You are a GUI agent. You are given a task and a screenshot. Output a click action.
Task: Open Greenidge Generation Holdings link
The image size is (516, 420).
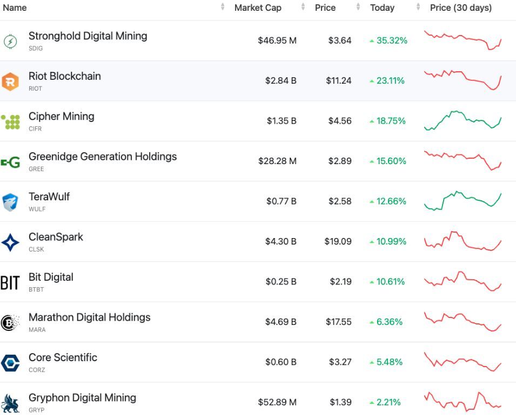coord(103,157)
